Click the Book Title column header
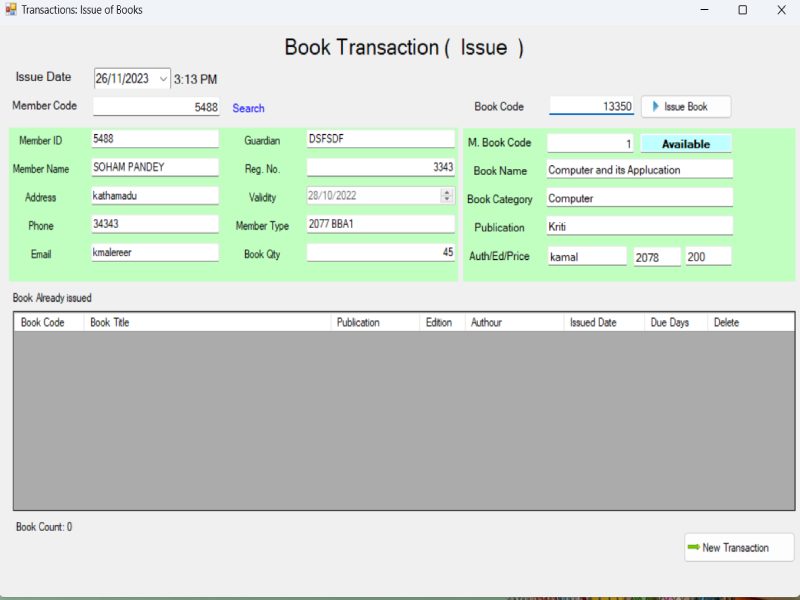Screen dimensions: 800x600 pyautogui.click(x=207, y=322)
